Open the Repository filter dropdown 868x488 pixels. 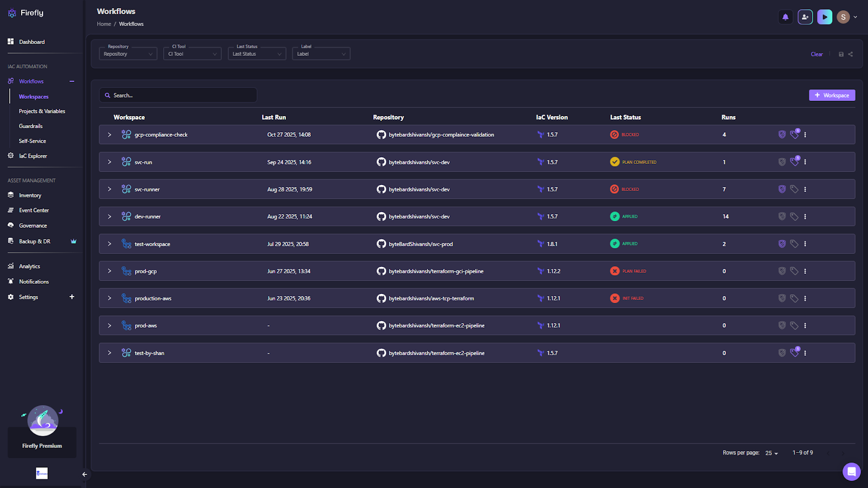[x=128, y=54]
